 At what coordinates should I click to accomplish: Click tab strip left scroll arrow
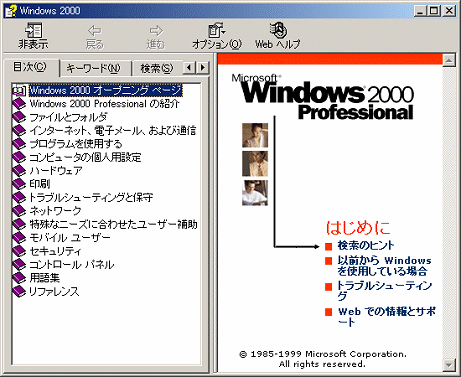click(189, 68)
